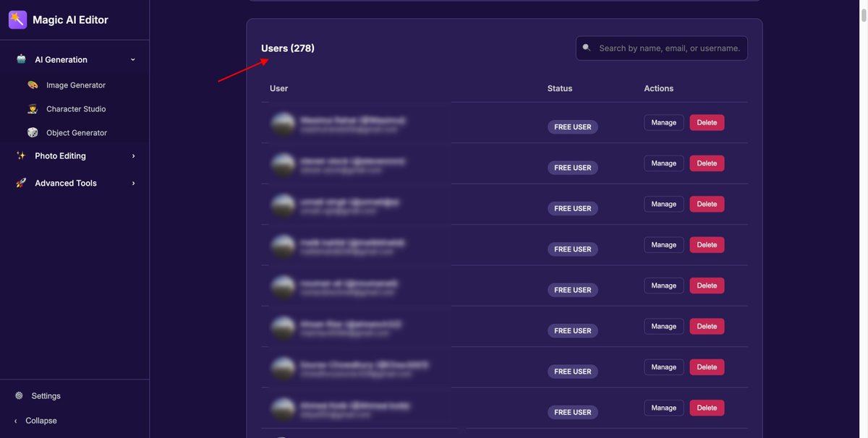Open Settings from the sidebar
The image size is (868, 438).
(x=46, y=395)
